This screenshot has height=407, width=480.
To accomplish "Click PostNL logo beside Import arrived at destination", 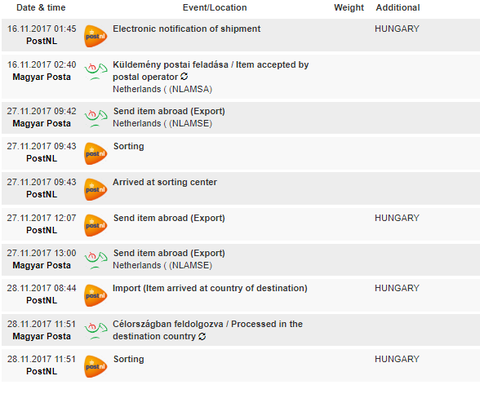I will click(x=95, y=295).
